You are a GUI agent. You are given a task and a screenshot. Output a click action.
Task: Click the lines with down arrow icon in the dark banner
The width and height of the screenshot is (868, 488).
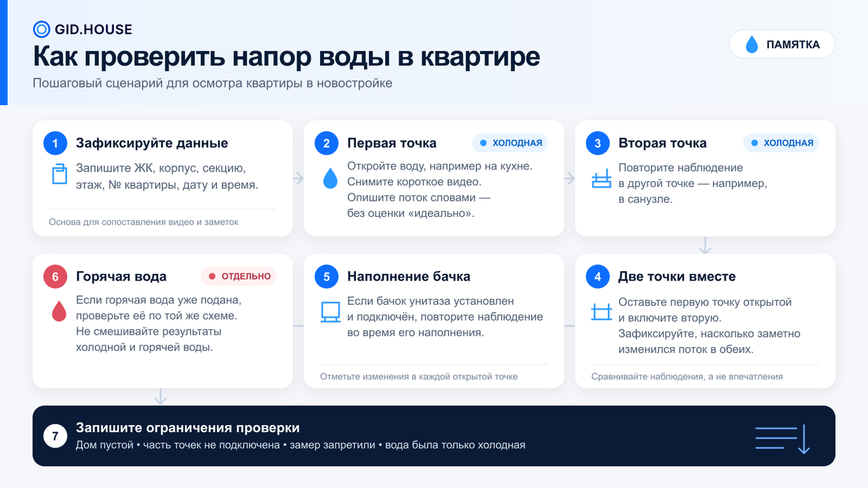783,439
